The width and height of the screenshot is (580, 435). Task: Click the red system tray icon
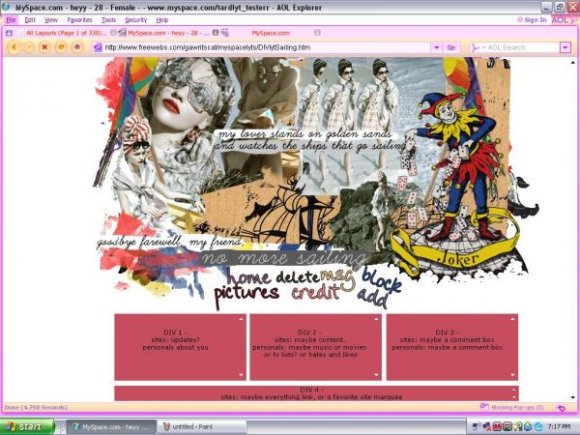tap(497, 426)
